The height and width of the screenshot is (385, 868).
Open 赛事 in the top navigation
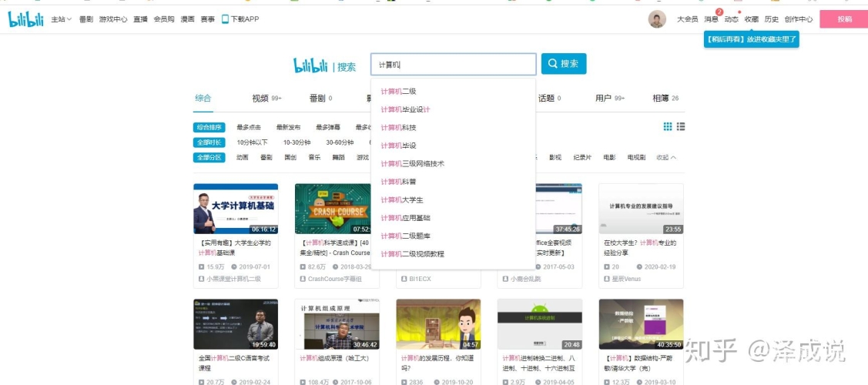click(x=208, y=19)
